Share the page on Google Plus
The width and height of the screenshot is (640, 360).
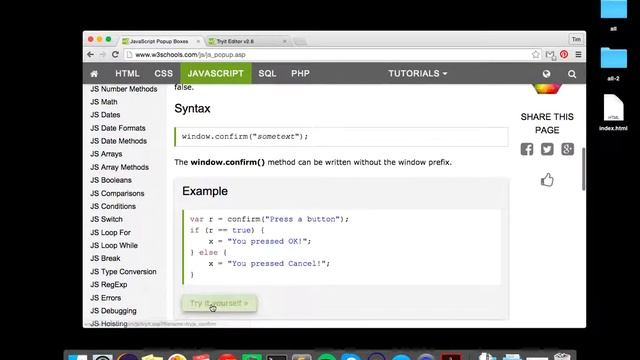(x=567, y=149)
